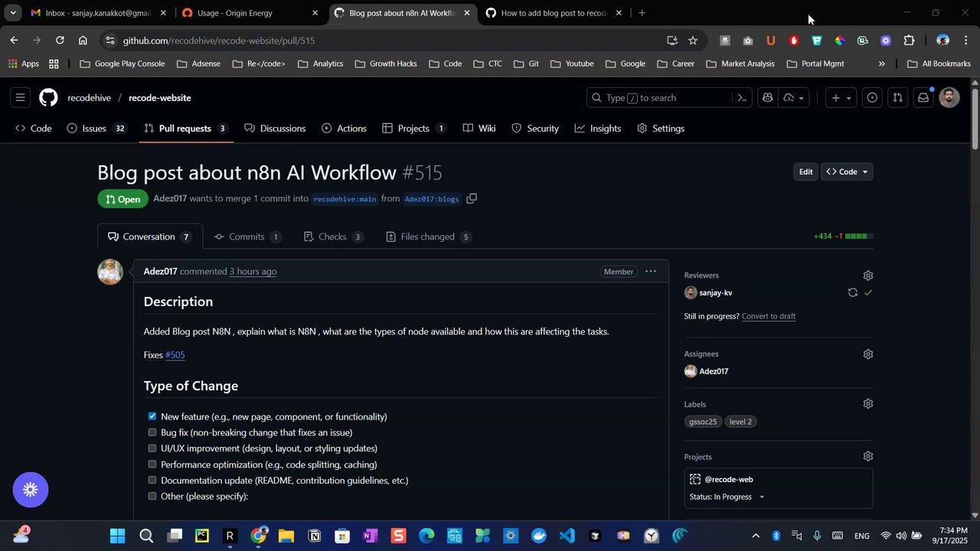Screen dimensions: 980x551
Task: Re-request review from sanjay-kv
Action: pyautogui.click(x=852, y=293)
